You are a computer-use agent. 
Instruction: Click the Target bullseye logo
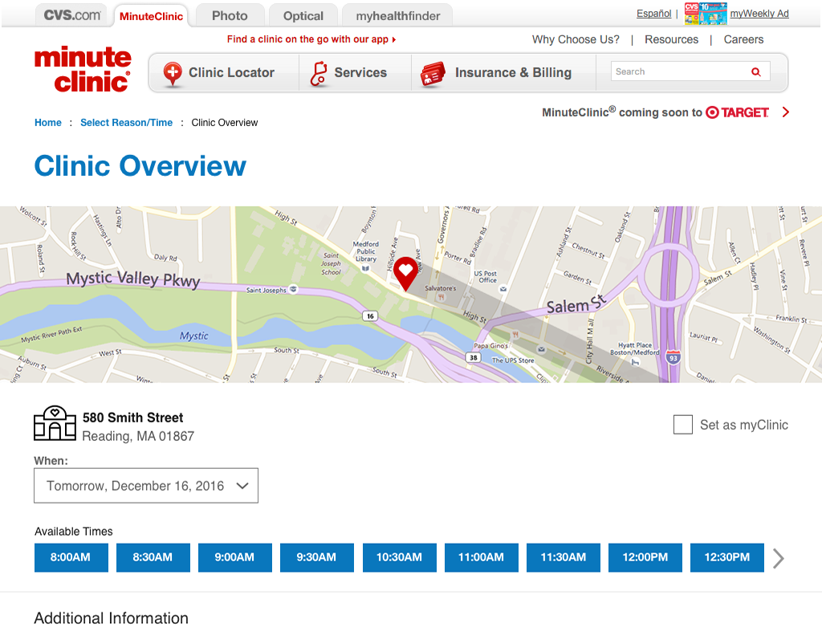pos(712,112)
